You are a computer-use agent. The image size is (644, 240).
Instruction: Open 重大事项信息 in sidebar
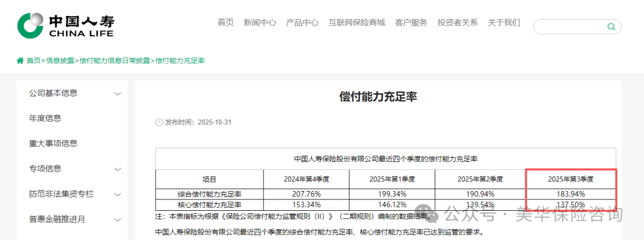pyautogui.click(x=53, y=144)
